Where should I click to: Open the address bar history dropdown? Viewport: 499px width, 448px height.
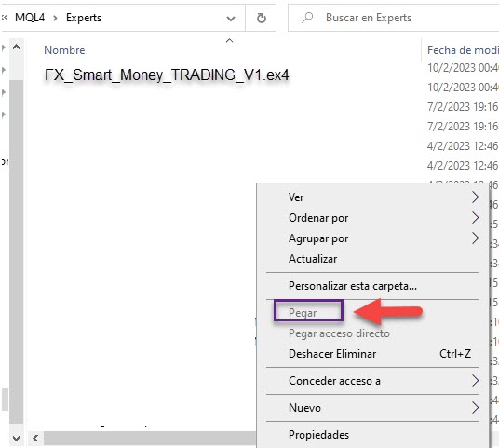click(x=231, y=19)
